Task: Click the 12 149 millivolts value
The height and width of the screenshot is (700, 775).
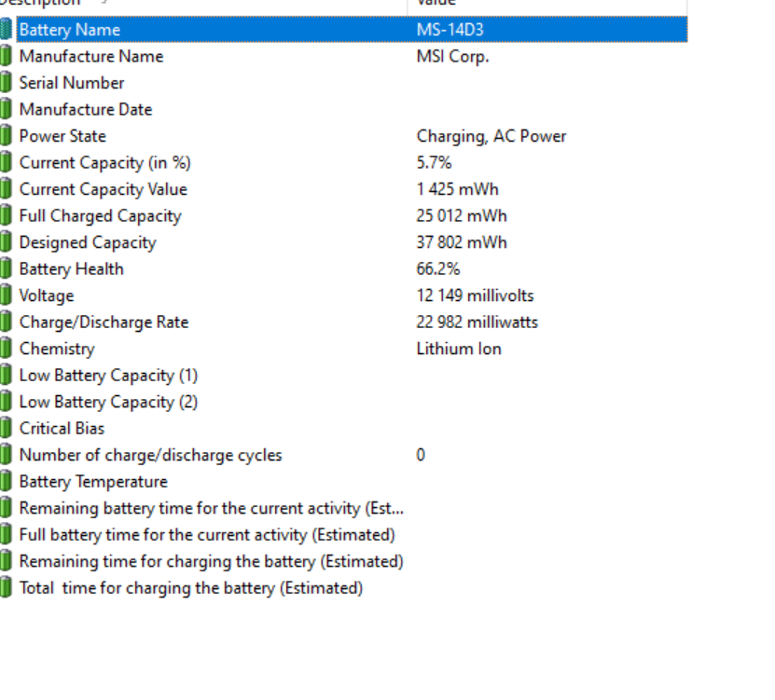Action: 475,295
